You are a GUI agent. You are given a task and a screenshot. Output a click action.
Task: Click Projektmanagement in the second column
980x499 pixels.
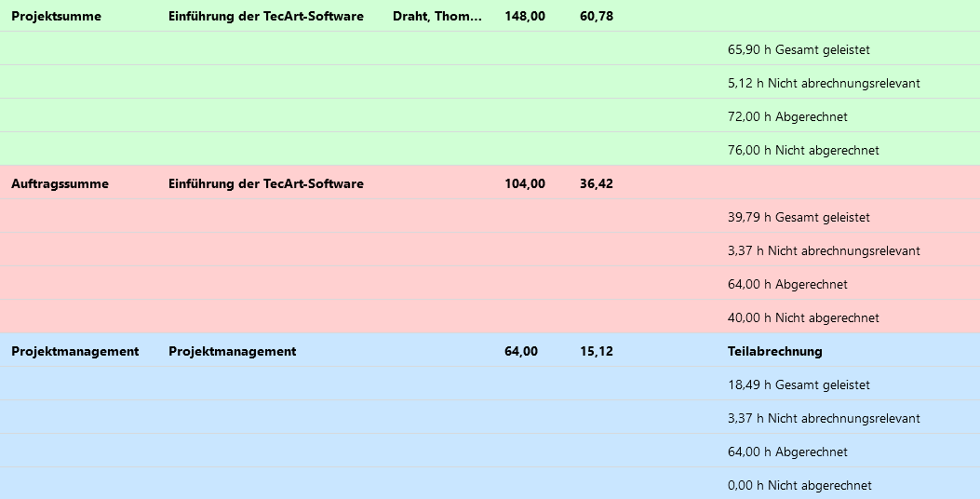pyautogui.click(x=233, y=351)
